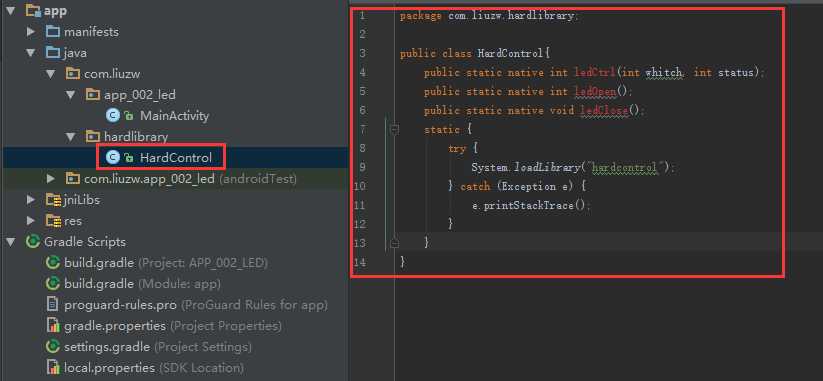
Task: Click the HardControl class name in code
Action: (x=511, y=54)
